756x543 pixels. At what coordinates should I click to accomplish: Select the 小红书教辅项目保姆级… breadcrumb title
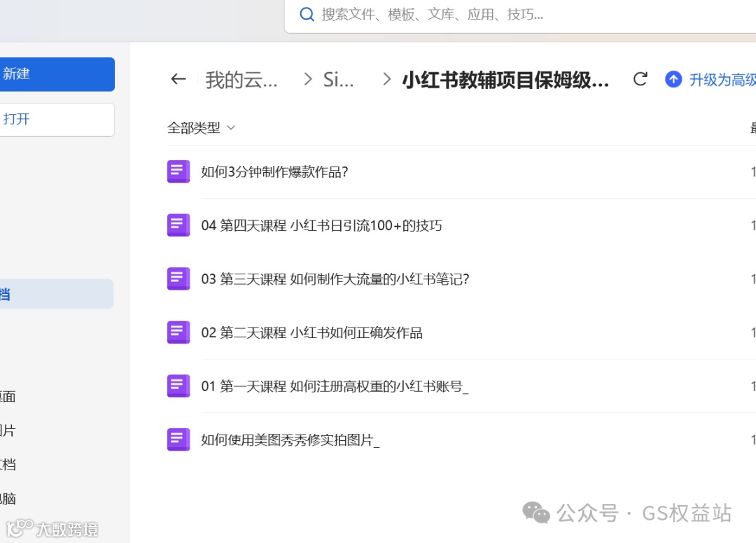[505, 80]
